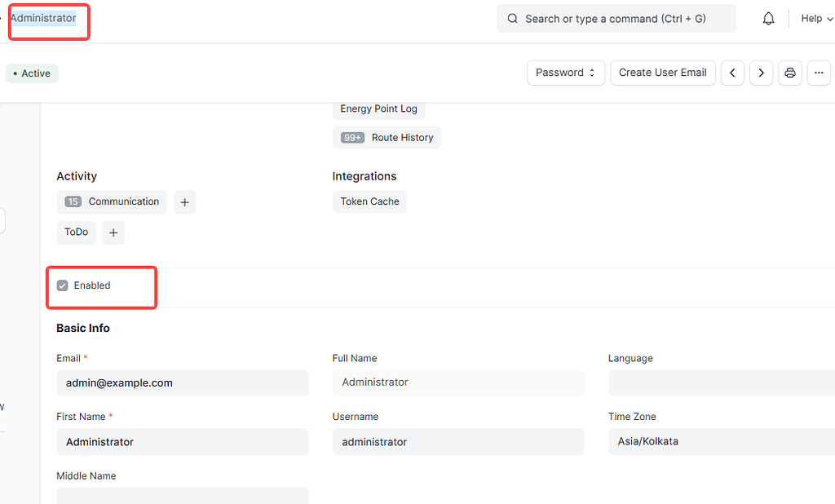The height and width of the screenshot is (504, 835).
Task: Click the Full Name field
Action: (458, 382)
